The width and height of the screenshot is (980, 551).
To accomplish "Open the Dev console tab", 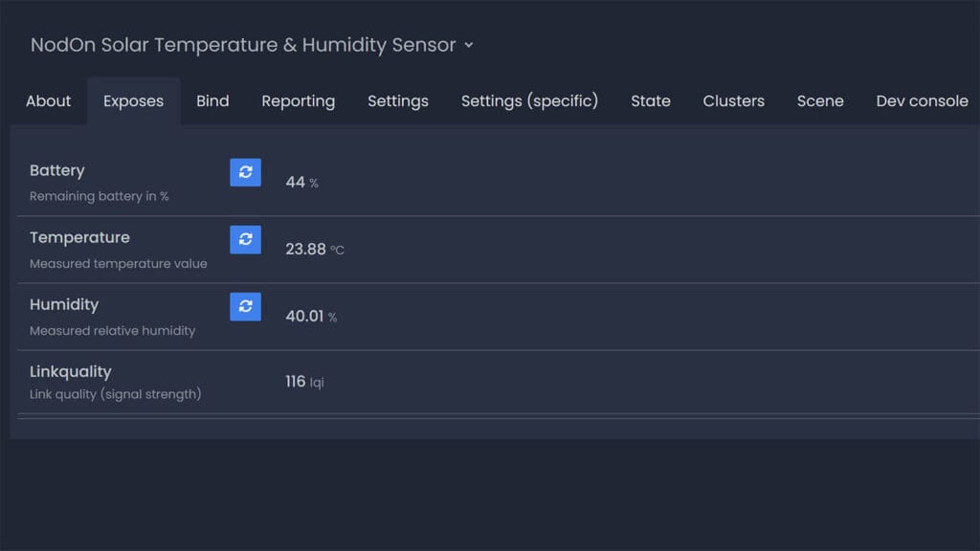I will coord(922,100).
